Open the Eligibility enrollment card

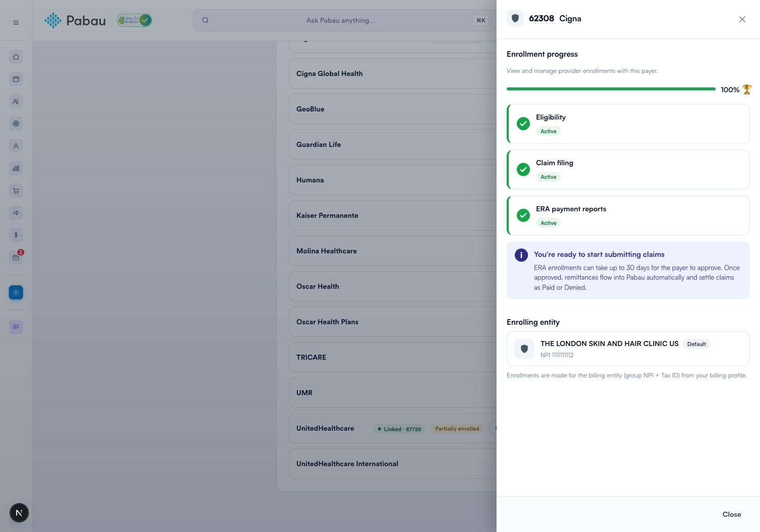pyautogui.click(x=628, y=124)
